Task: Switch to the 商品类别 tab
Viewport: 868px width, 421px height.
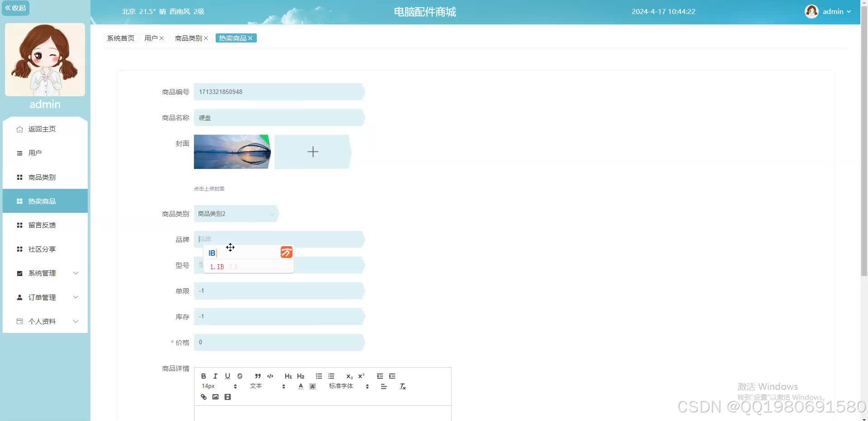Action: tap(188, 38)
